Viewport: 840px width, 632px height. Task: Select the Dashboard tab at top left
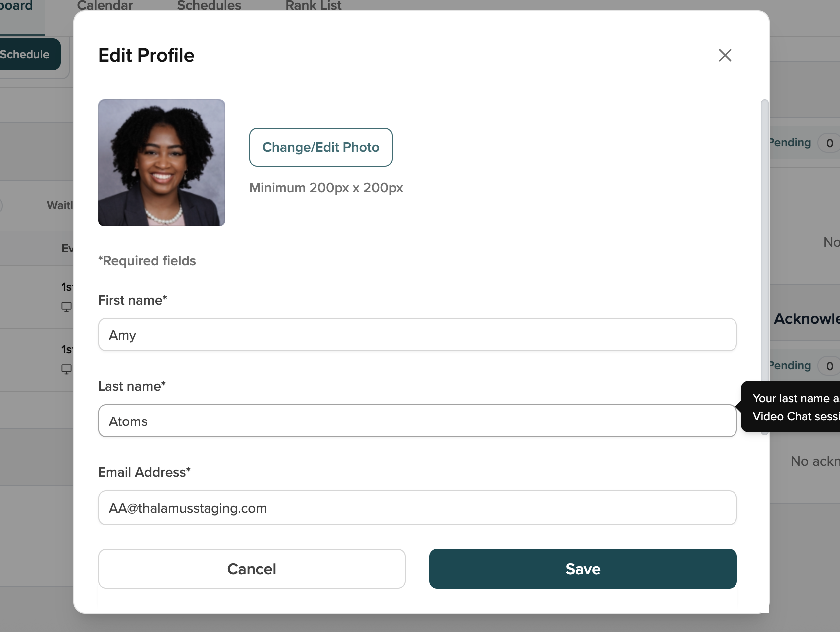16,6
